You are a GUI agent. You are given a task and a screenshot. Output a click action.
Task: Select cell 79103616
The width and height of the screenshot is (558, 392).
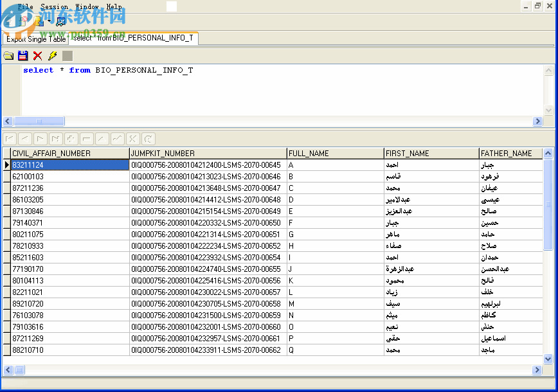pos(69,326)
